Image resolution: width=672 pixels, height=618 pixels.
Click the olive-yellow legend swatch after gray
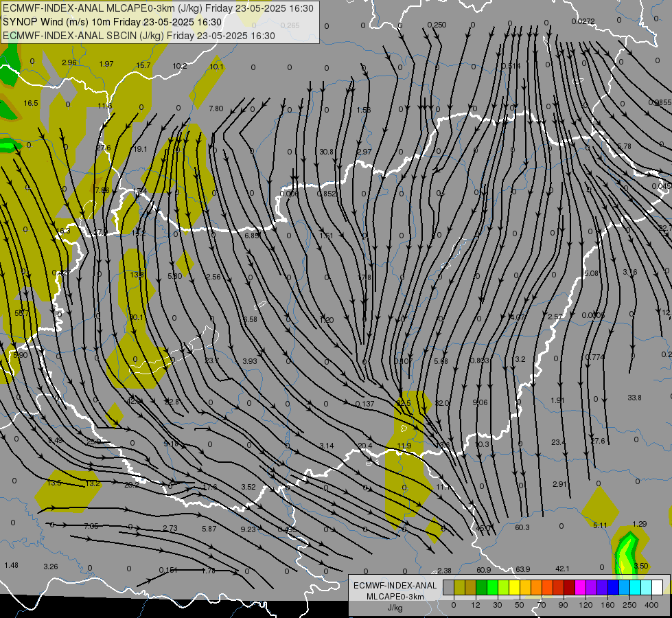coord(459,587)
